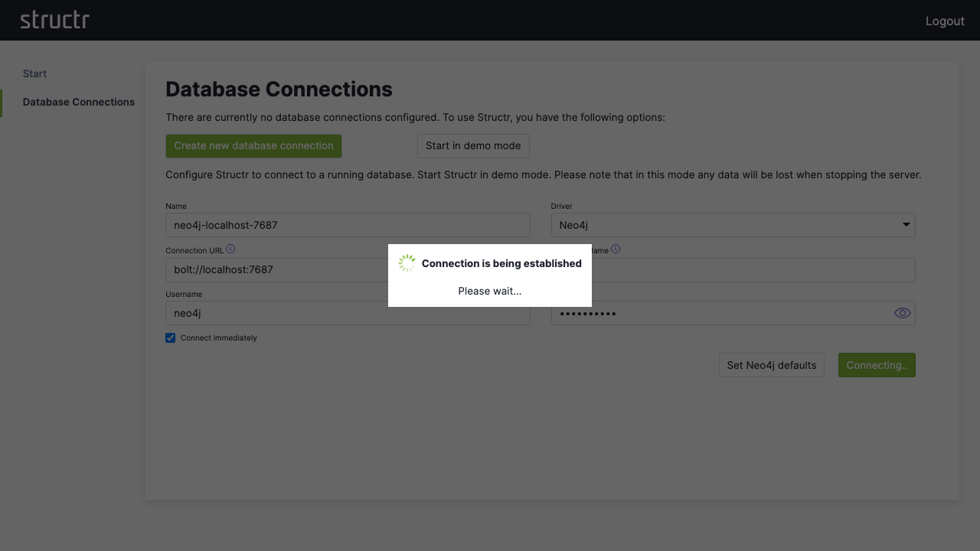Image resolution: width=980 pixels, height=551 pixels.
Task: Click Set Neo4j defaults
Action: [x=771, y=365]
